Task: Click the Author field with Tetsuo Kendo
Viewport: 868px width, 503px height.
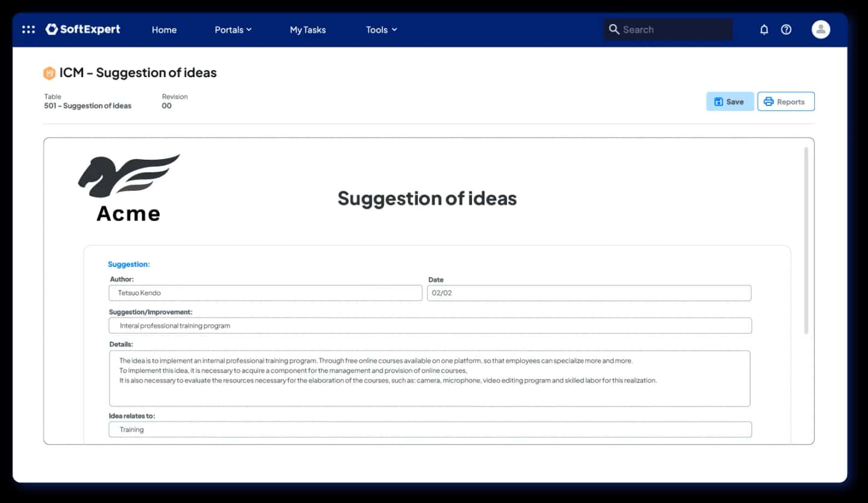Action: pos(265,293)
